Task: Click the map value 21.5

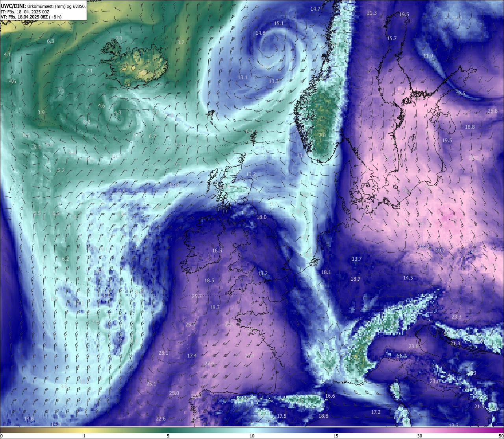Action: click(479, 407)
